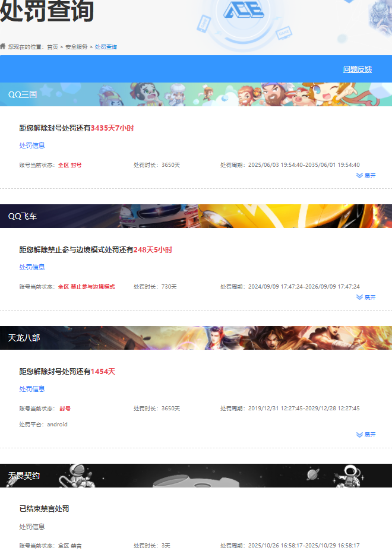
Task: Click 处罚信息 under 天龙八部
Action: [x=32, y=389]
